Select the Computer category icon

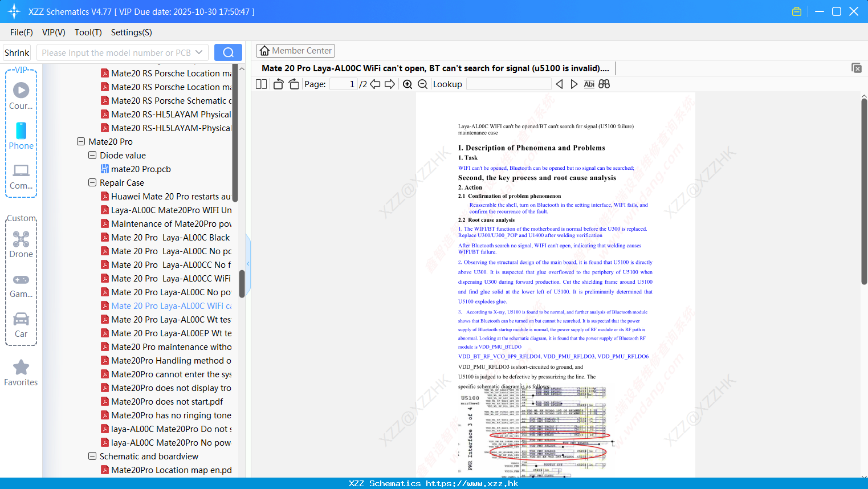[21, 176]
